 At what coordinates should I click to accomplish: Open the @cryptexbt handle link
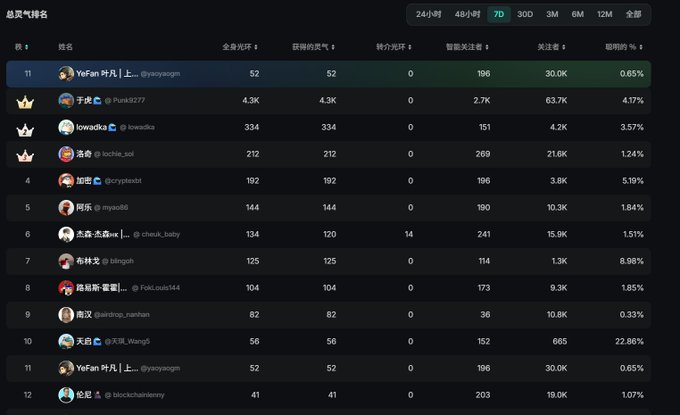click(123, 181)
